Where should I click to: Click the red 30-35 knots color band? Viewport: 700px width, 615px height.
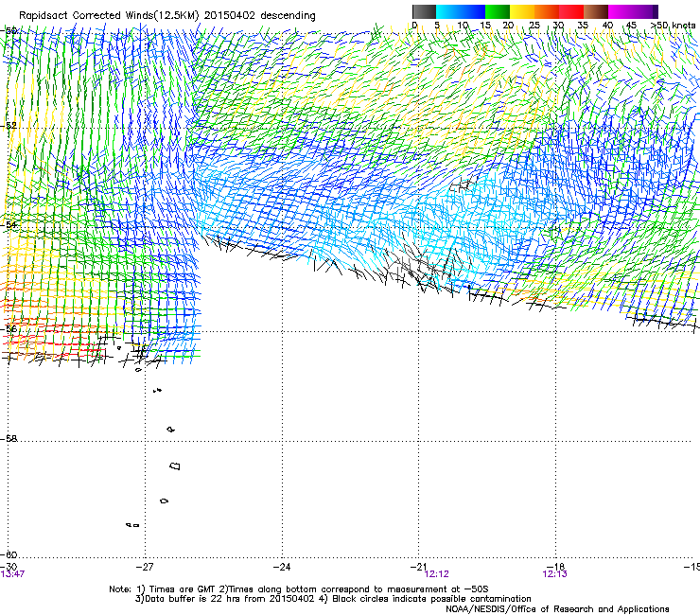(x=571, y=11)
